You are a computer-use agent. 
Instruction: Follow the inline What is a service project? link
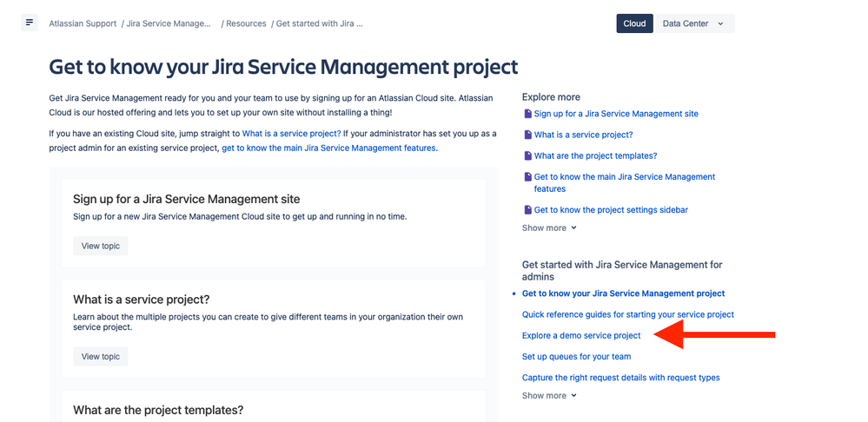point(291,134)
